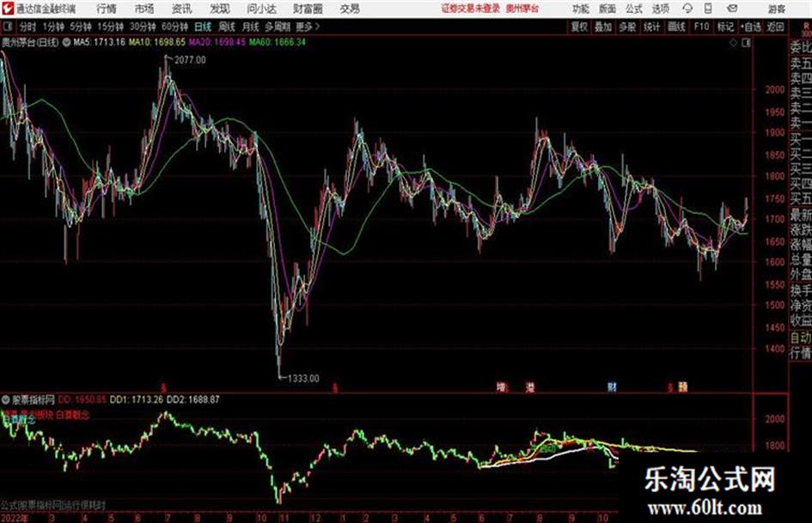Open the 资讯 menu

[x=182, y=9]
